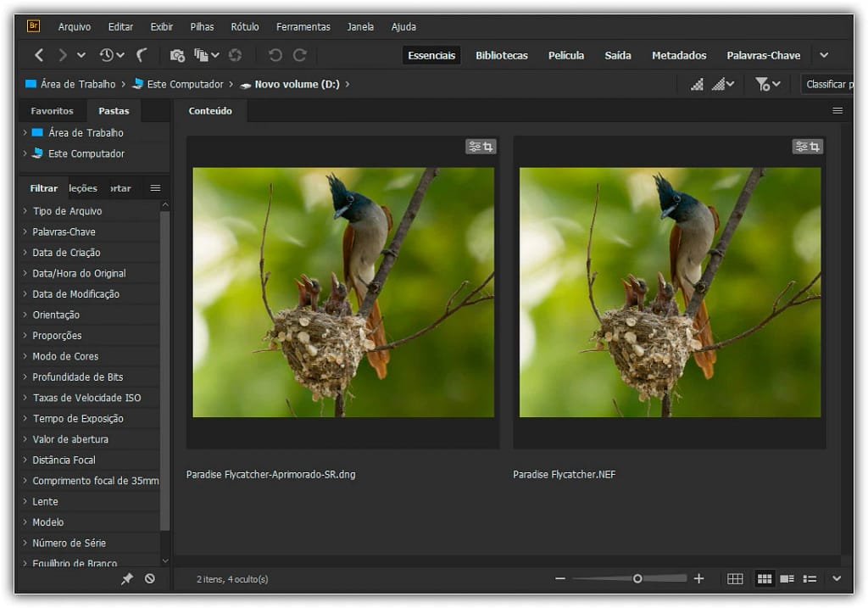Open the Ferramentas menu

pos(303,26)
